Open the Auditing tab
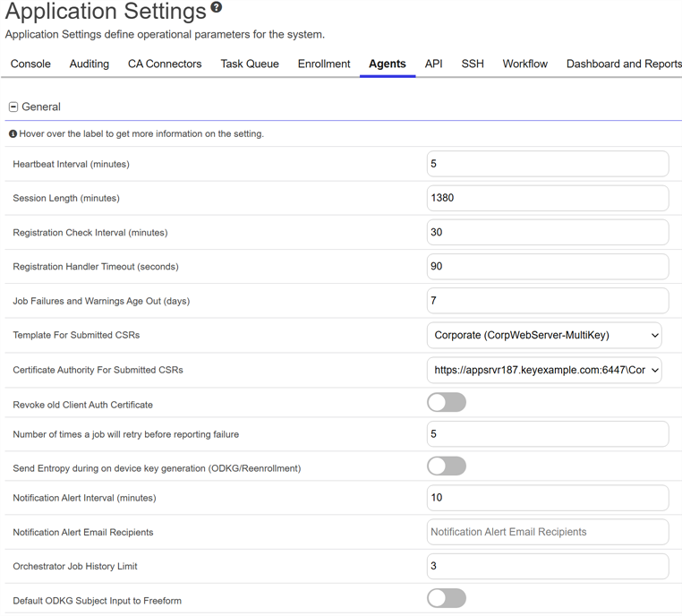The width and height of the screenshot is (682, 616). click(x=90, y=64)
